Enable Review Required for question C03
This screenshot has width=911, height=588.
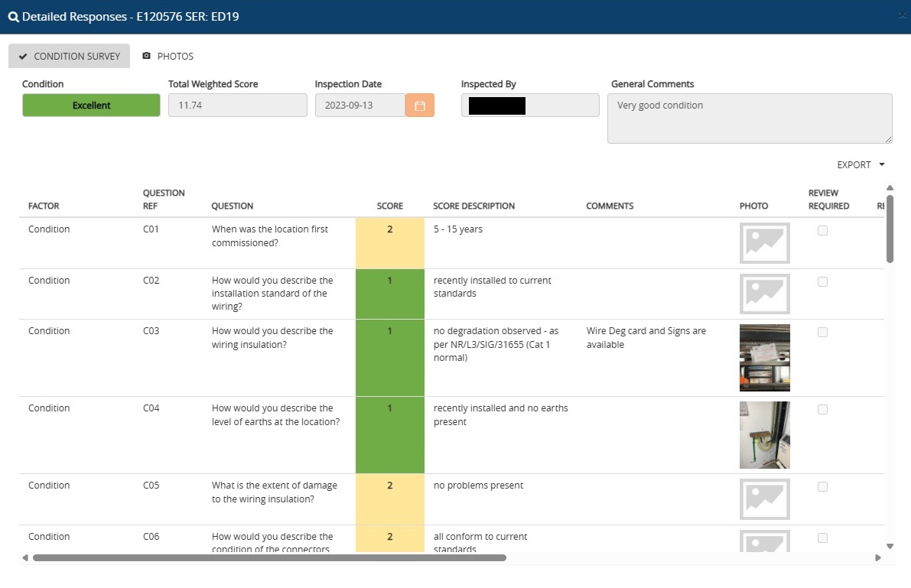coord(822,333)
